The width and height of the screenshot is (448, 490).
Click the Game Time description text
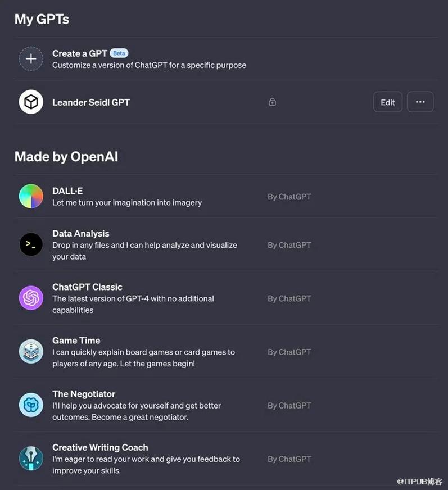tap(143, 357)
